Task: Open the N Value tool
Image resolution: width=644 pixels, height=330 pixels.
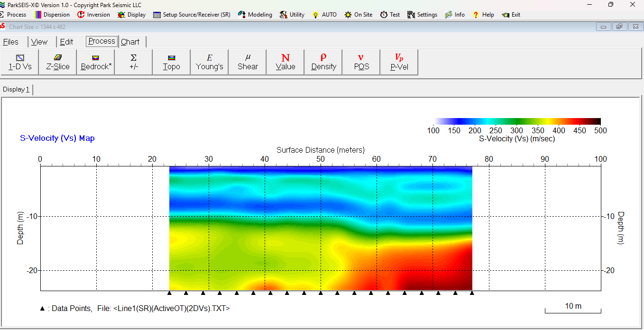Action: click(285, 62)
